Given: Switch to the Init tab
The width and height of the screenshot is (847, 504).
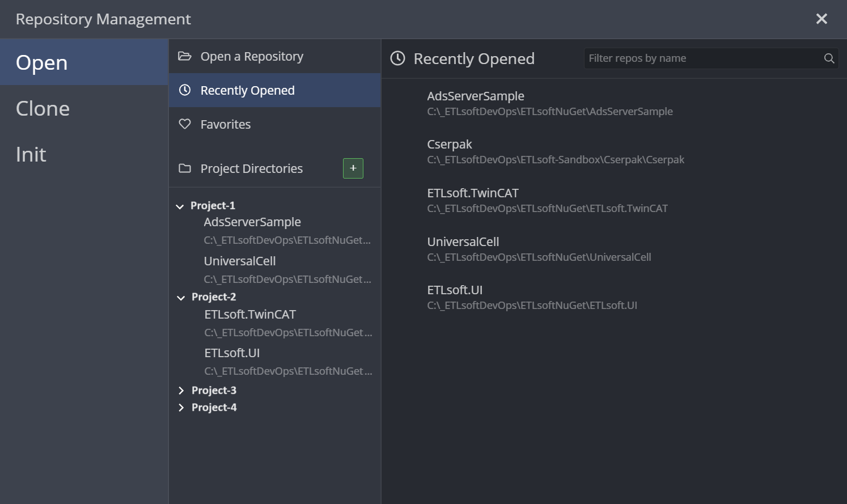Looking at the screenshot, I should point(31,154).
